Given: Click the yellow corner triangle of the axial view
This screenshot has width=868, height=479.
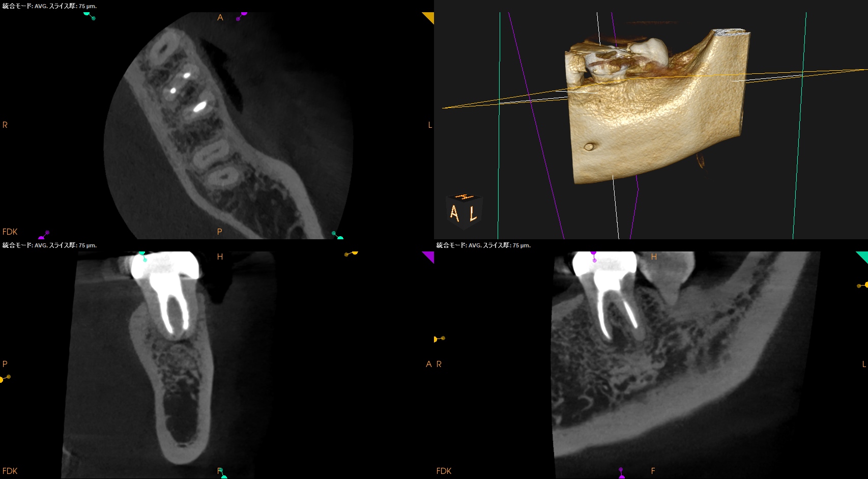Looking at the screenshot, I should (429, 17).
